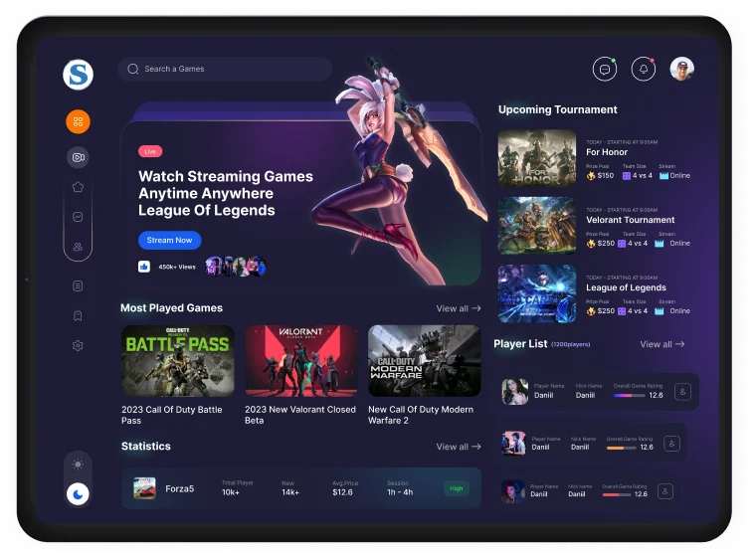Switch to light mode sun icon
Screen dimensions: 756x560
coord(78,465)
